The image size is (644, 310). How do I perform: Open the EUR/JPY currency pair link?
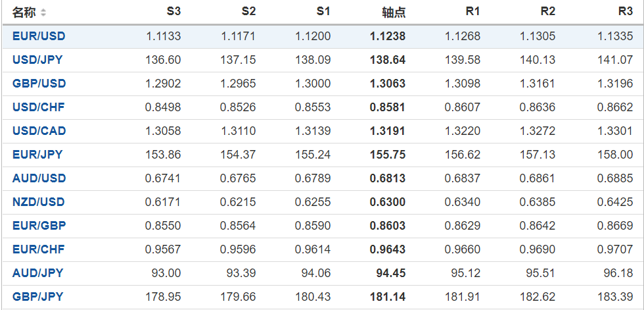pyautogui.click(x=37, y=155)
